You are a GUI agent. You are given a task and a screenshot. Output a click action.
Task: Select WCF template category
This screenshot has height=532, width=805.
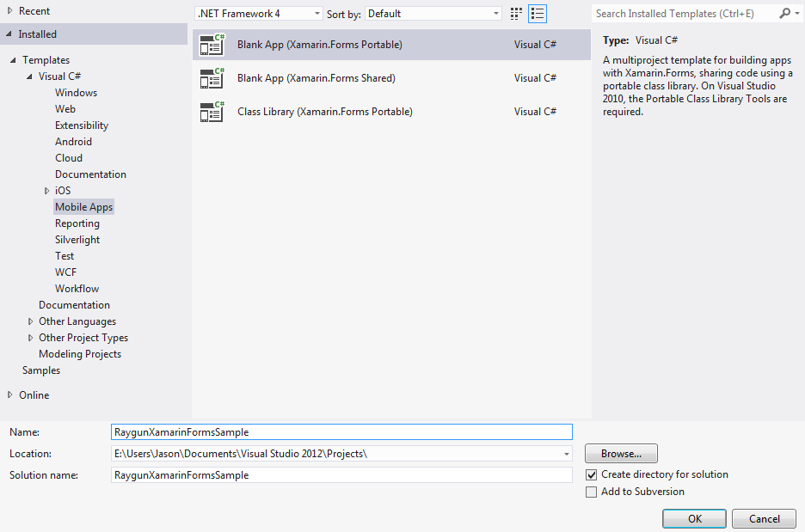(65, 272)
